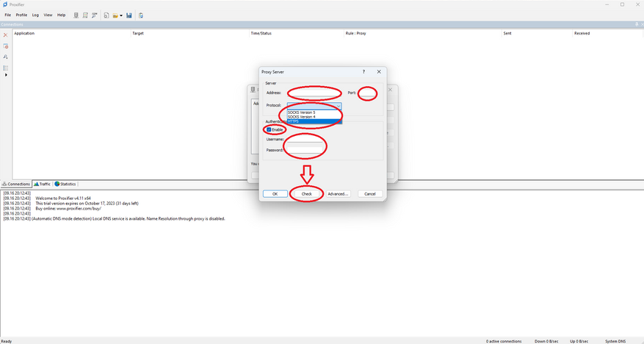Switch to the Traffic tab

pyautogui.click(x=43, y=184)
